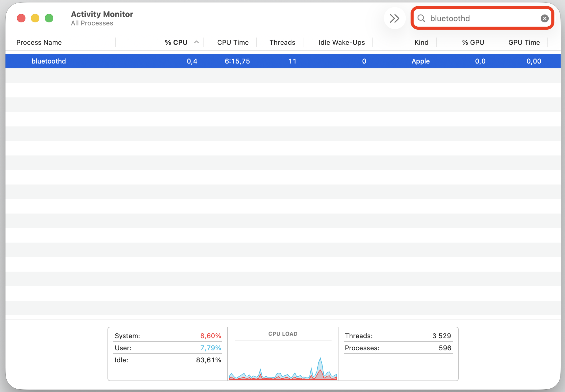Sort by Threads column header
Image resolution: width=565 pixels, height=392 pixels.
coord(282,42)
